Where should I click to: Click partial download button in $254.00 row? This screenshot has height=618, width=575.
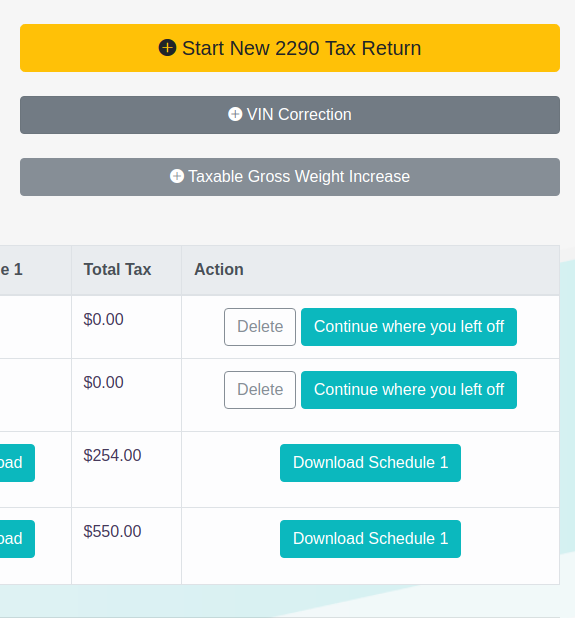(17, 463)
